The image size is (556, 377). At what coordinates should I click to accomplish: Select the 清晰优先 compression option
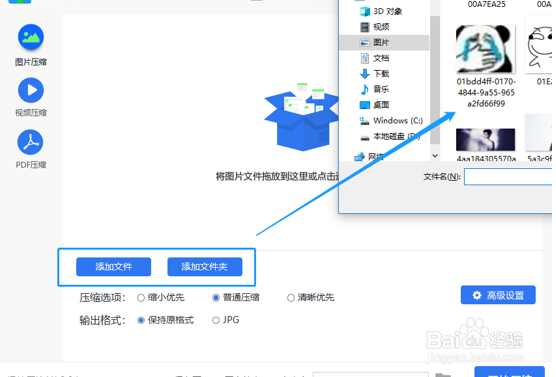point(311,297)
